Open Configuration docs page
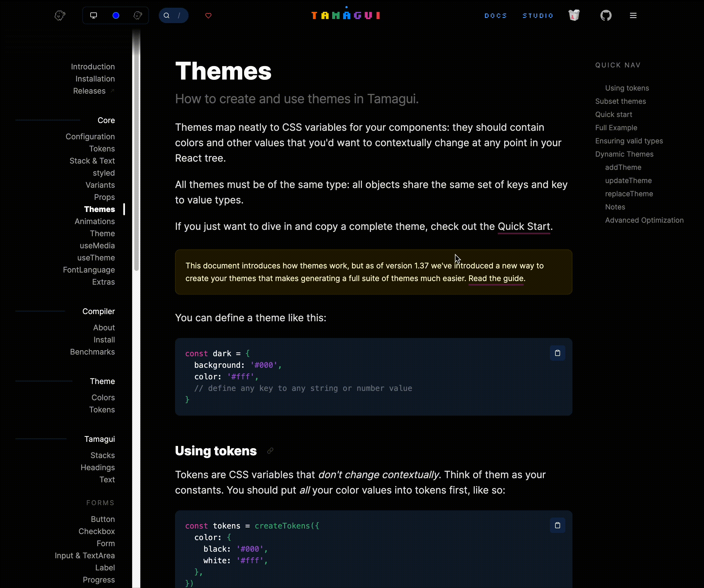Image resolution: width=704 pixels, height=588 pixels. (x=90, y=137)
